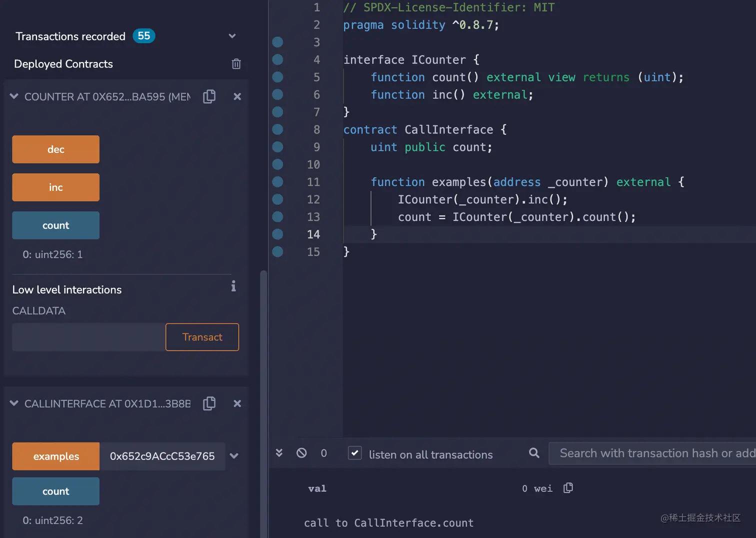Toggle breakpoint on line 13
Image resolution: width=756 pixels, height=538 pixels.
(277, 217)
